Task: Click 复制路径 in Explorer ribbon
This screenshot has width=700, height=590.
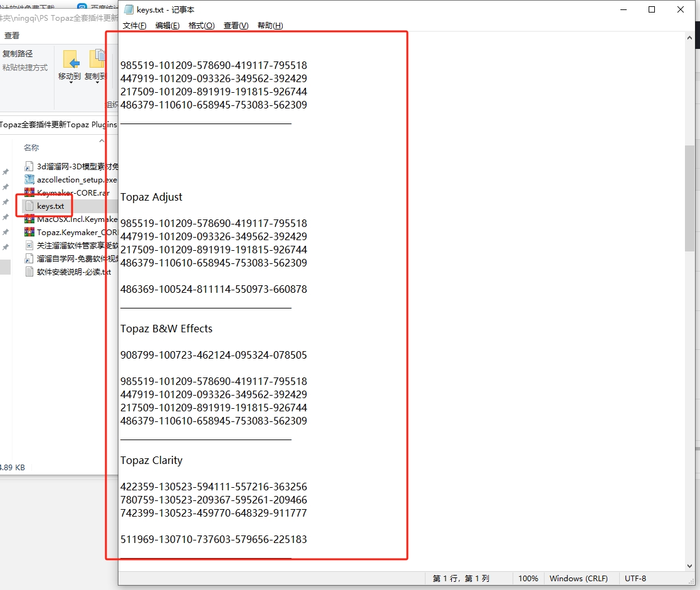Action: click(18, 53)
